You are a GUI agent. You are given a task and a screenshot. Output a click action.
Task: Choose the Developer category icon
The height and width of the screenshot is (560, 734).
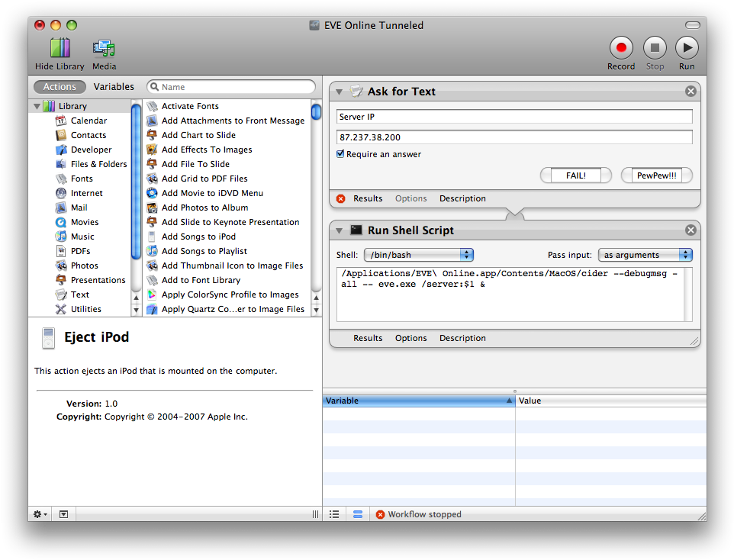(61, 150)
